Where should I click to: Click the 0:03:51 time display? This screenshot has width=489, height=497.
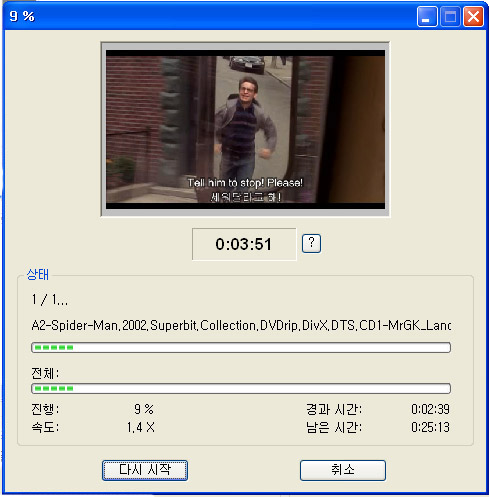point(244,244)
